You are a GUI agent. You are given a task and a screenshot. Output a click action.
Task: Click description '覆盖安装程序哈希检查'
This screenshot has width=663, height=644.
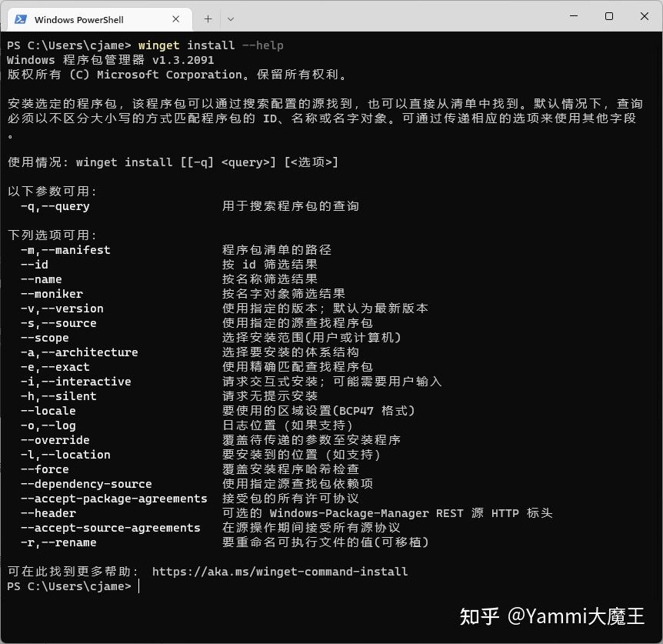(291, 469)
